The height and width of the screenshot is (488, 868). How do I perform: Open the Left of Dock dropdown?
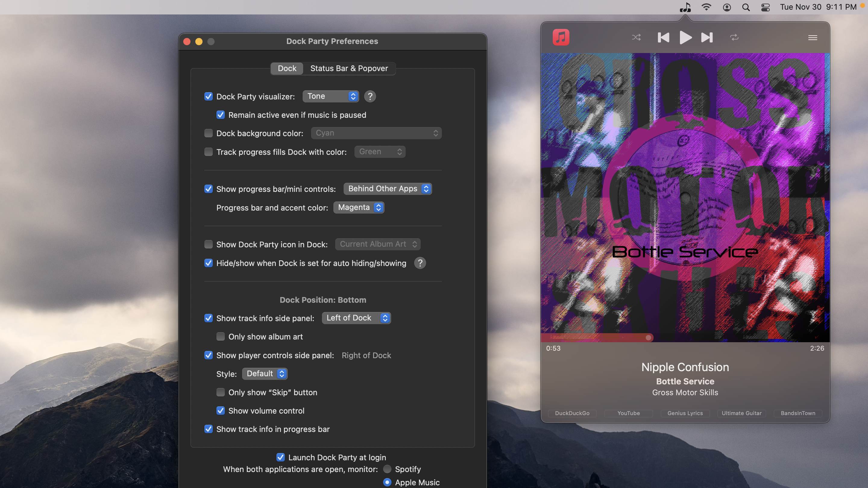(x=356, y=318)
